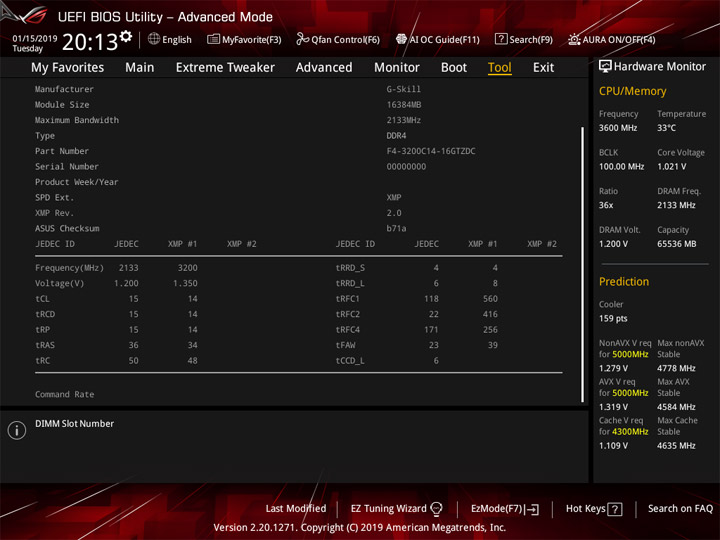Start the EZ Tuning Wizard
This screenshot has height=540, width=720.
[x=397, y=509]
